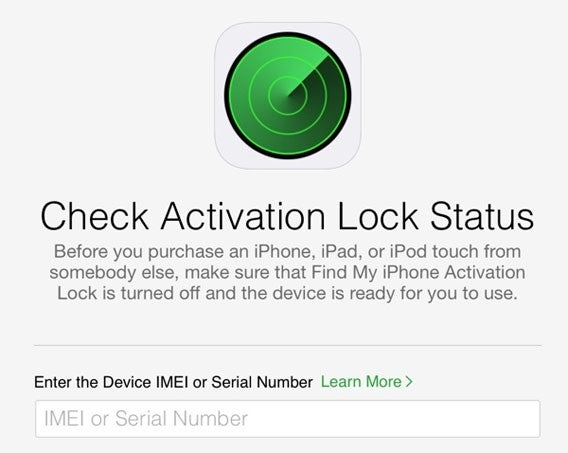
Task: Click 'Before you purchase' in the description
Action: [139, 252]
